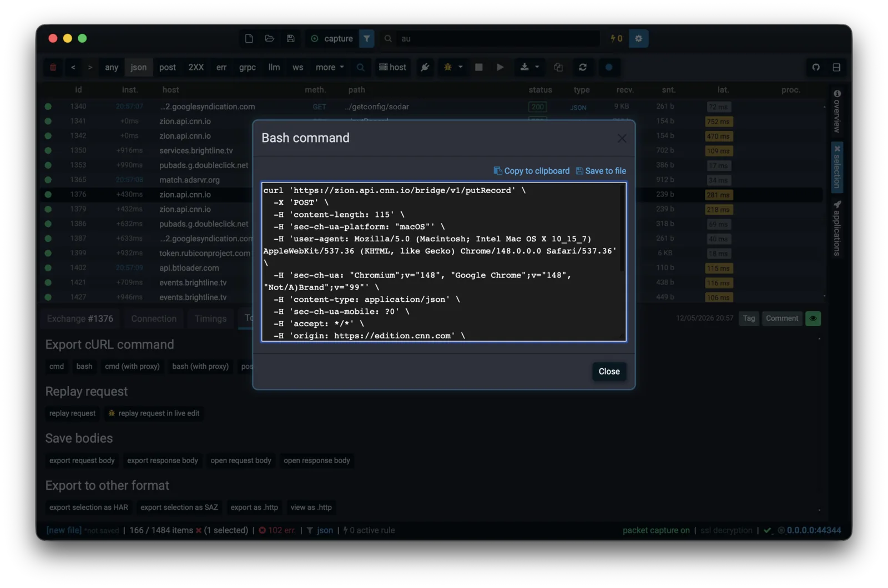Go forward with the '>' arrow

click(x=90, y=67)
